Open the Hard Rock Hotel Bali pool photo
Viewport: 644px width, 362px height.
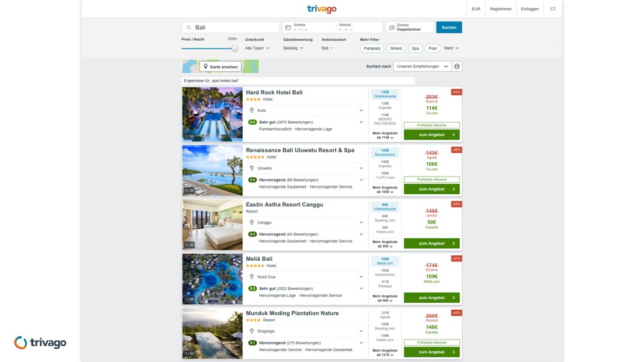coord(213,114)
